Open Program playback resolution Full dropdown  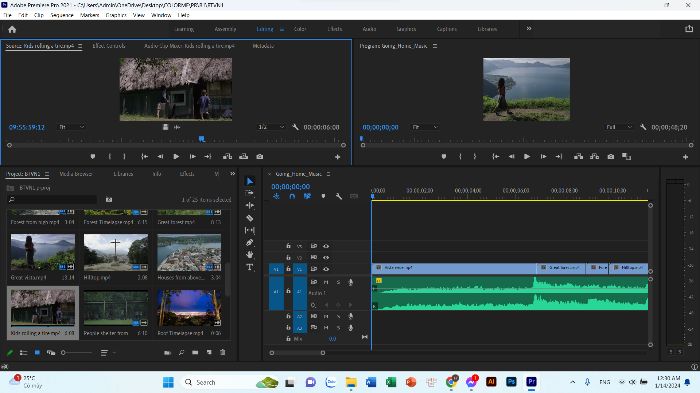(619, 127)
